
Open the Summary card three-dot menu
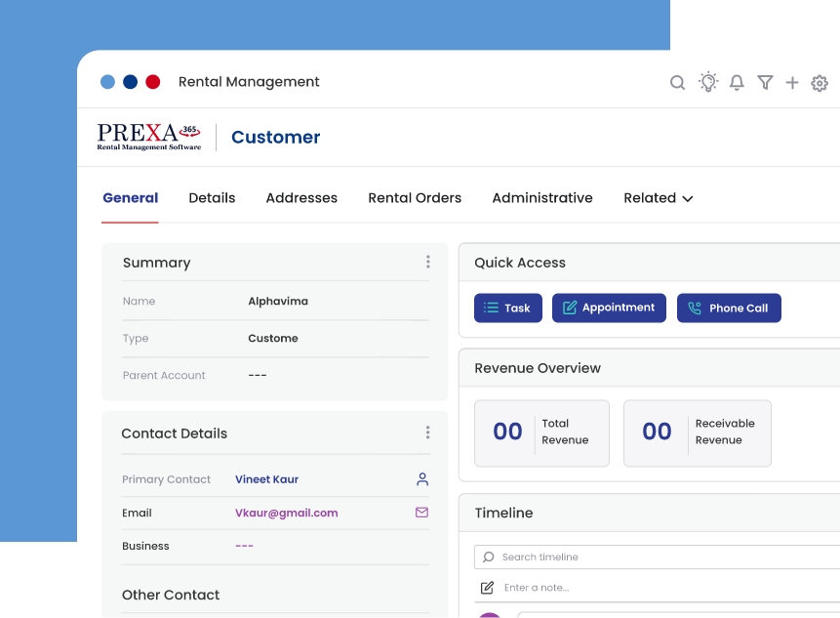pos(427,262)
